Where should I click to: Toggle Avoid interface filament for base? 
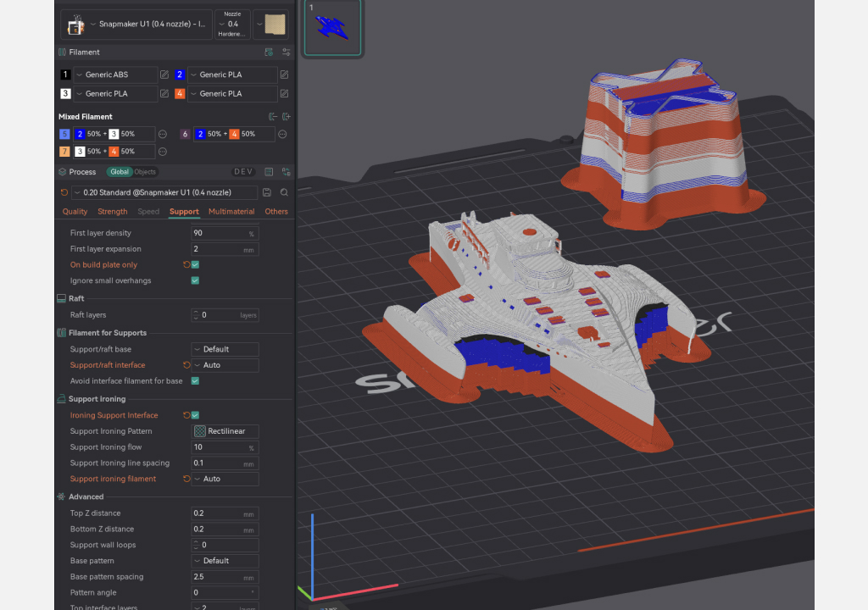pyautogui.click(x=196, y=381)
